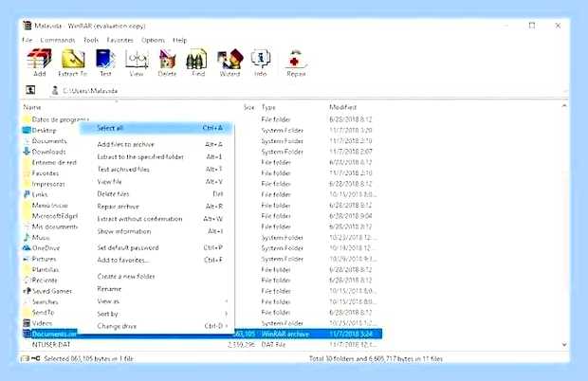Choose Show information menu entry
The image size is (588, 381).
(x=156, y=231)
